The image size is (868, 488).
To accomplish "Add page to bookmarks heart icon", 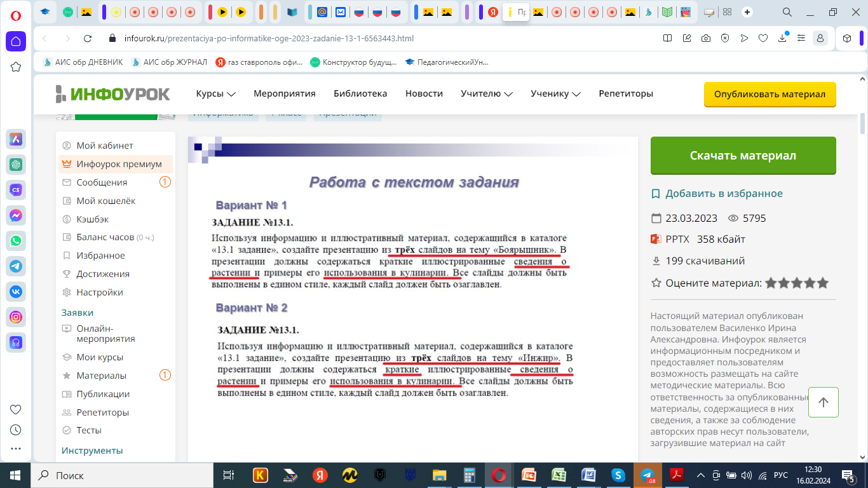I will pos(763,38).
